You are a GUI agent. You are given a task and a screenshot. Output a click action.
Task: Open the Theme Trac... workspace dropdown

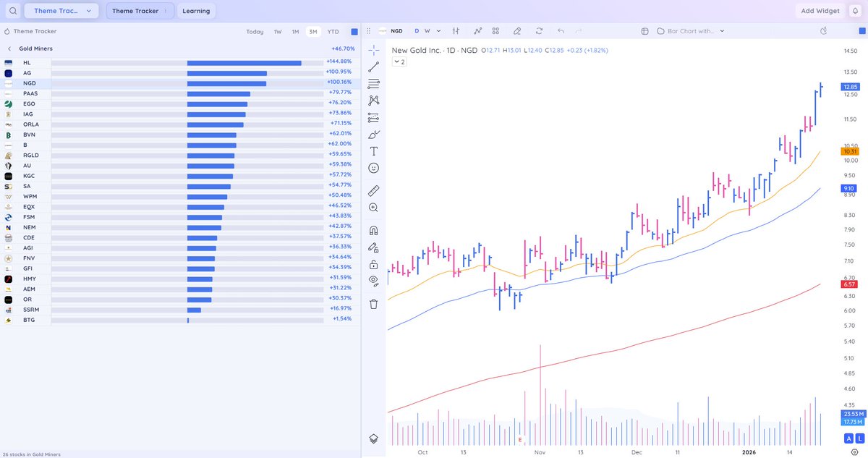coord(61,11)
